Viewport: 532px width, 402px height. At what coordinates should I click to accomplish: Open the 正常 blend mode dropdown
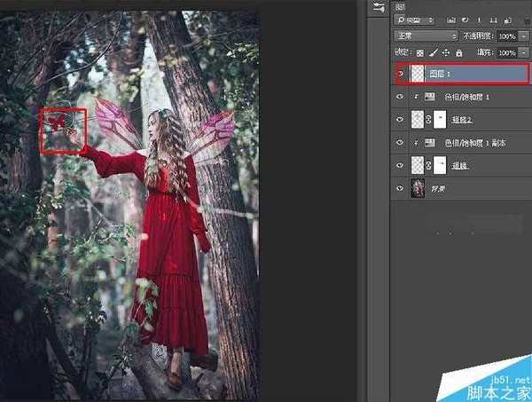[x=425, y=36]
